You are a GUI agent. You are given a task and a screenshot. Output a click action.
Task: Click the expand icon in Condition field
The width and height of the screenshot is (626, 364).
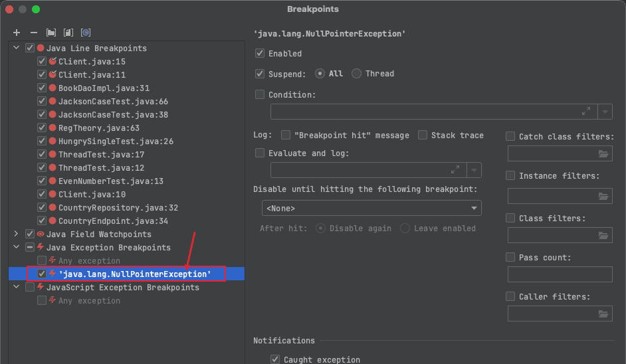coord(586,112)
